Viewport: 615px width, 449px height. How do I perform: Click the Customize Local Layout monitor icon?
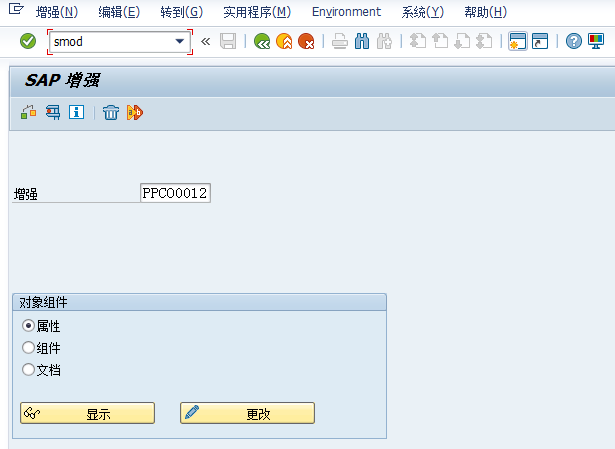596,41
